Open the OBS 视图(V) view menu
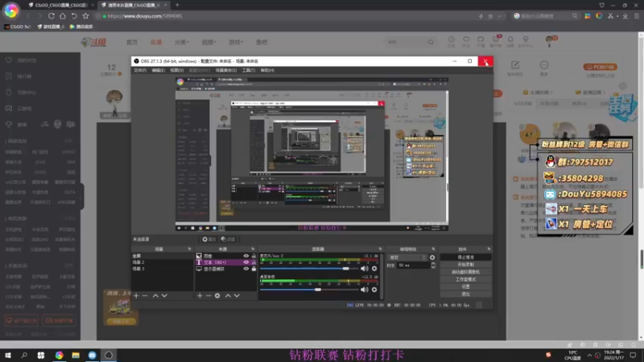 (x=176, y=70)
